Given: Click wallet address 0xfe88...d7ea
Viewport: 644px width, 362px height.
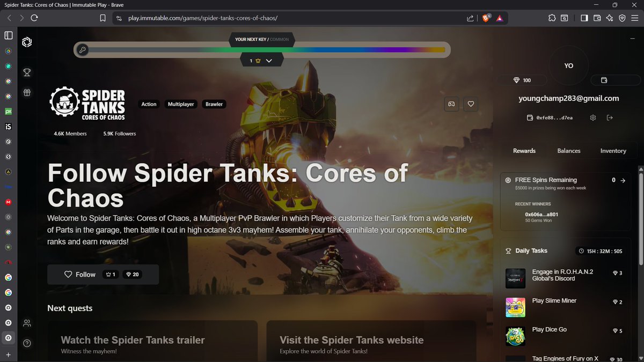Looking at the screenshot, I should click(554, 117).
